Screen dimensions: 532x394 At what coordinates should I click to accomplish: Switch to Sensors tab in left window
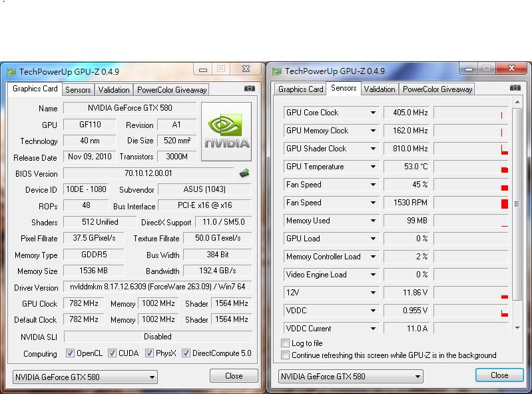[78, 90]
